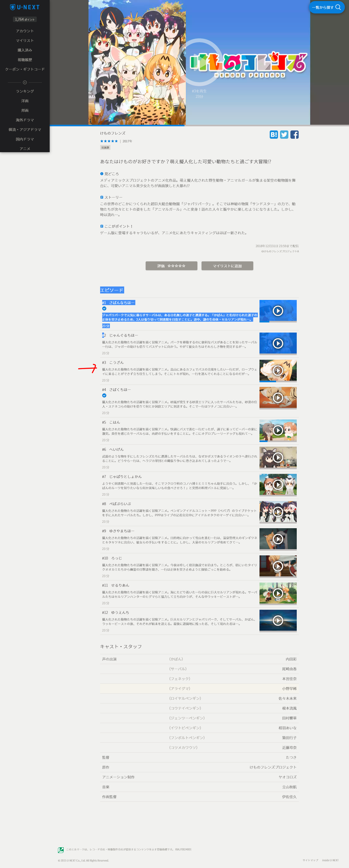Play episode #4 さばくちほー thumbnail
Image resolution: width=349 pixels, height=868 pixels.
(278, 398)
